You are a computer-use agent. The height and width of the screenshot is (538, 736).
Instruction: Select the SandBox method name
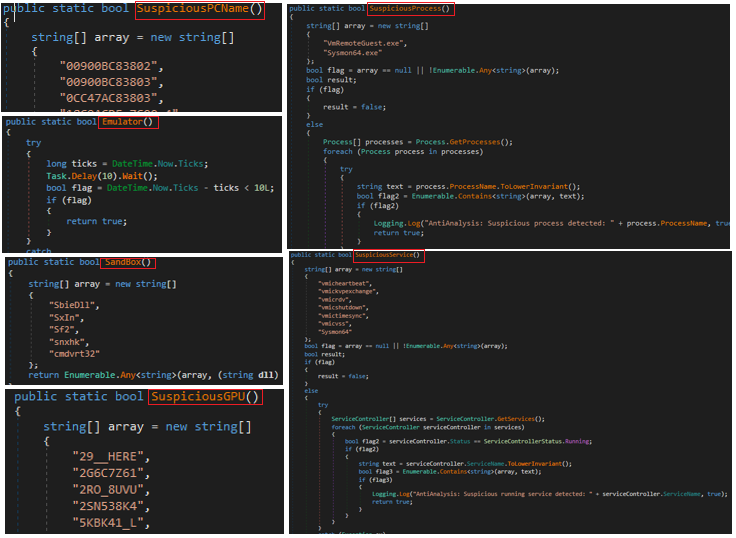click(x=129, y=263)
